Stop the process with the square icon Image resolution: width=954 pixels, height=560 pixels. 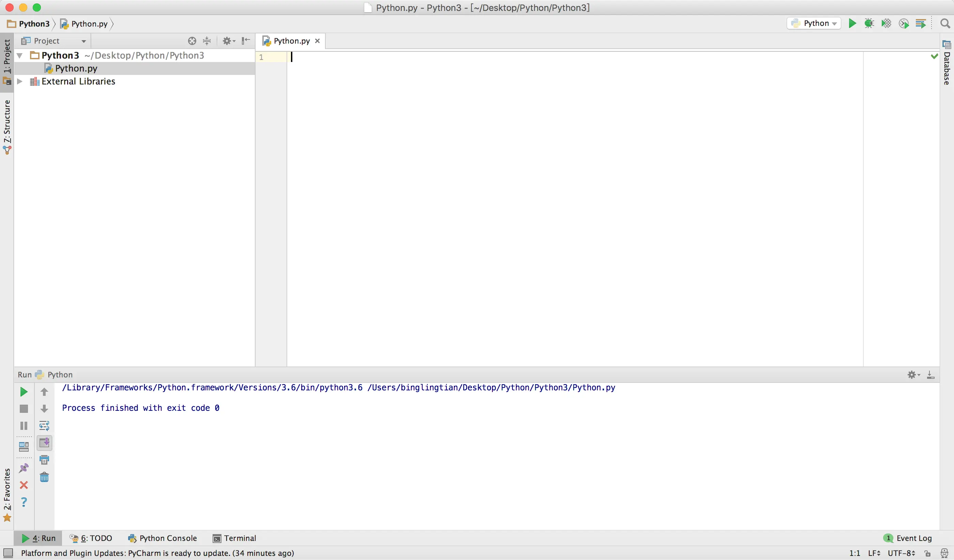pyautogui.click(x=24, y=409)
